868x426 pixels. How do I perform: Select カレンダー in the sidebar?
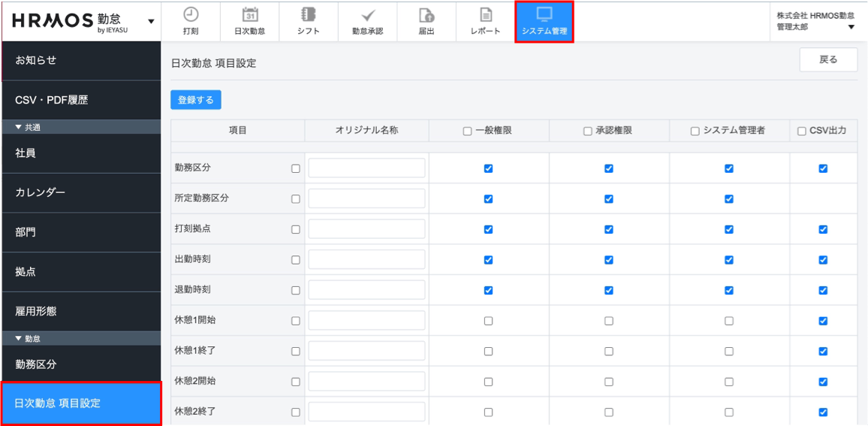click(x=80, y=193)
